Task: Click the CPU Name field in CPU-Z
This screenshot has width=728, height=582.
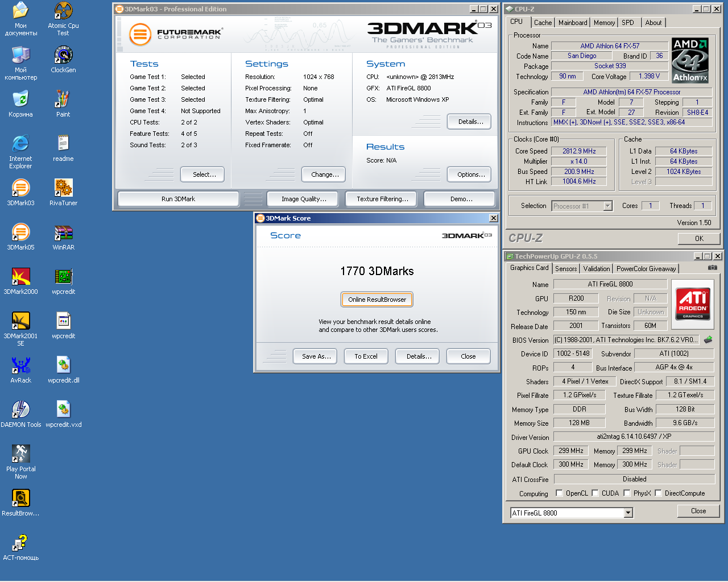Action: (610, 46)
